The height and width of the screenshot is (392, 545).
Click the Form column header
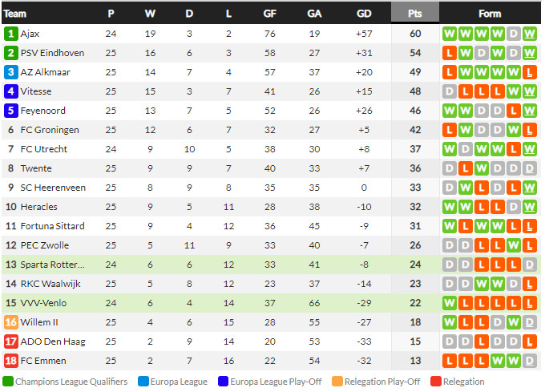pos(490,13)
